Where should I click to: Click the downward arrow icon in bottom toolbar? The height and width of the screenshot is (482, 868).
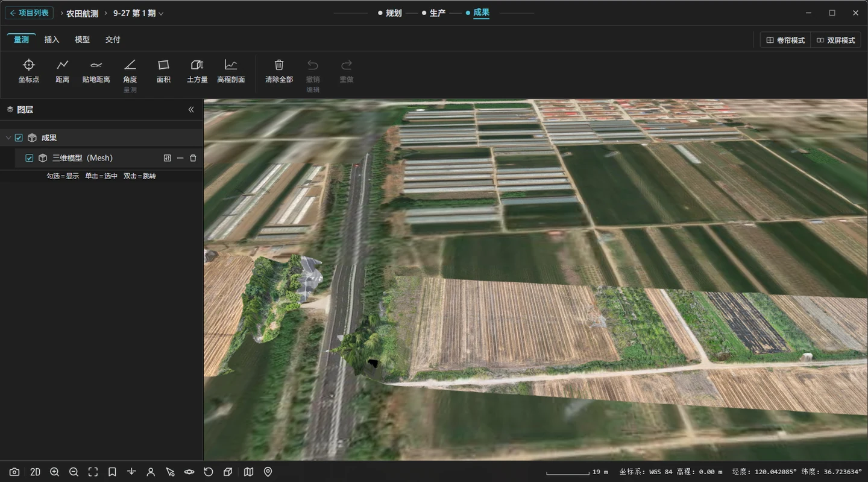pos(131,472)
